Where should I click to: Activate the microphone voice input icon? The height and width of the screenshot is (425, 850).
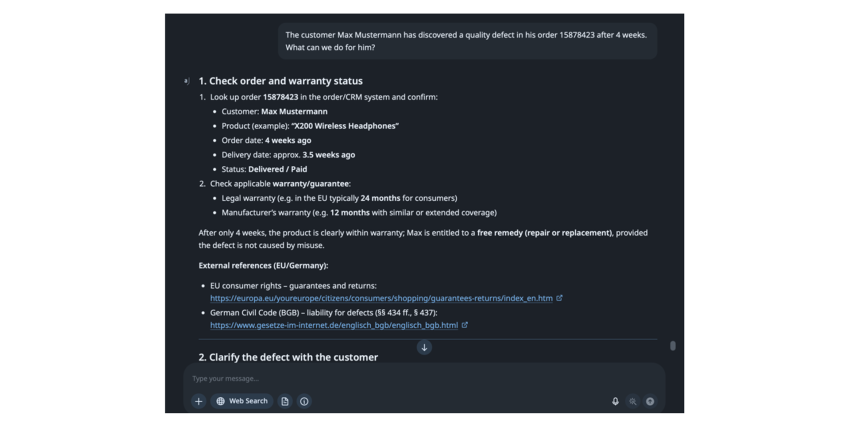(x=615, y=401)
